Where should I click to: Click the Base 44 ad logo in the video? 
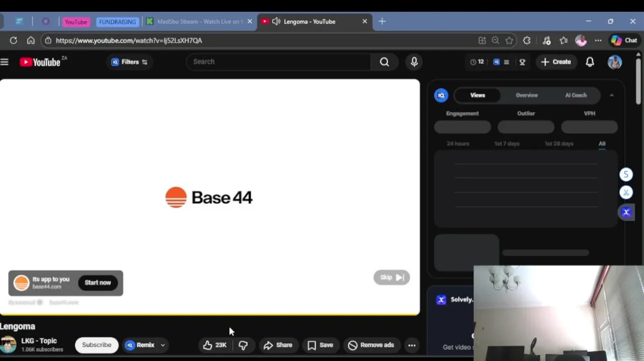click(209, 198)
